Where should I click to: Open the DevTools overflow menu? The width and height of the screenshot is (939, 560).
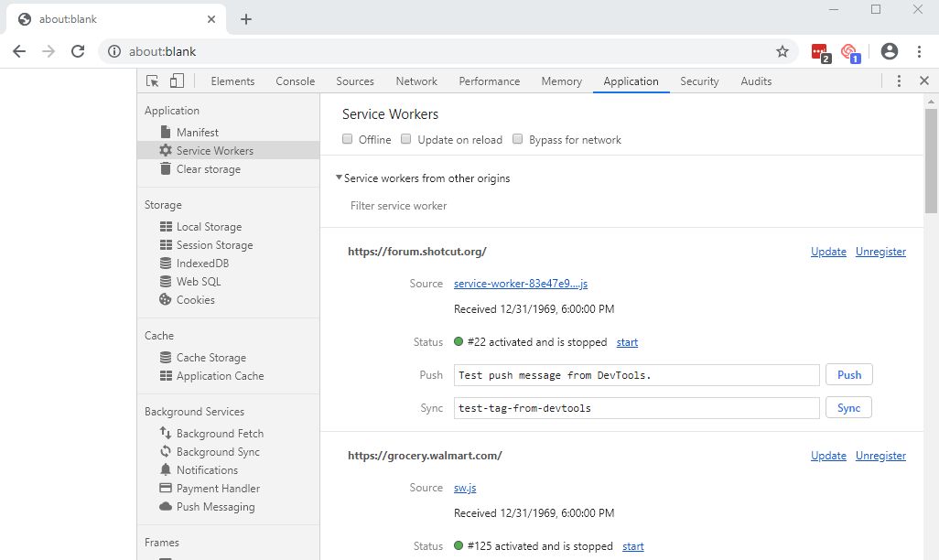point(900,81)
